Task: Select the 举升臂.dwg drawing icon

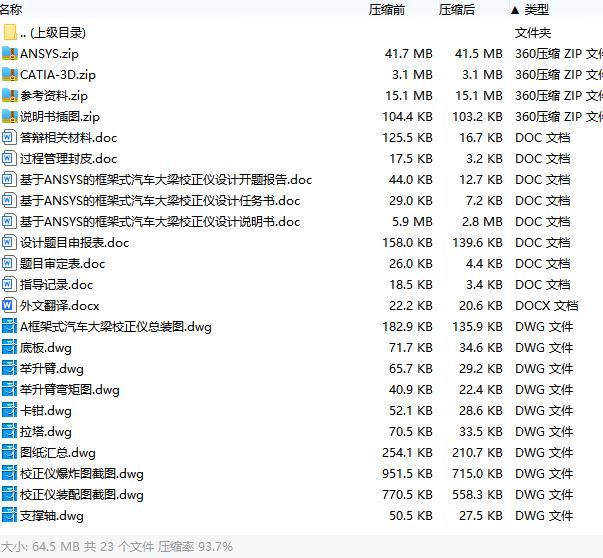Action: coord(9,368)
